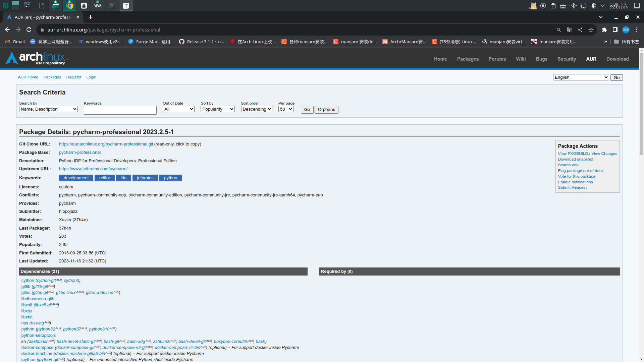The image size is (644, 362).
Task: Click Download snapshot package action link
Action: pos(576,159)
